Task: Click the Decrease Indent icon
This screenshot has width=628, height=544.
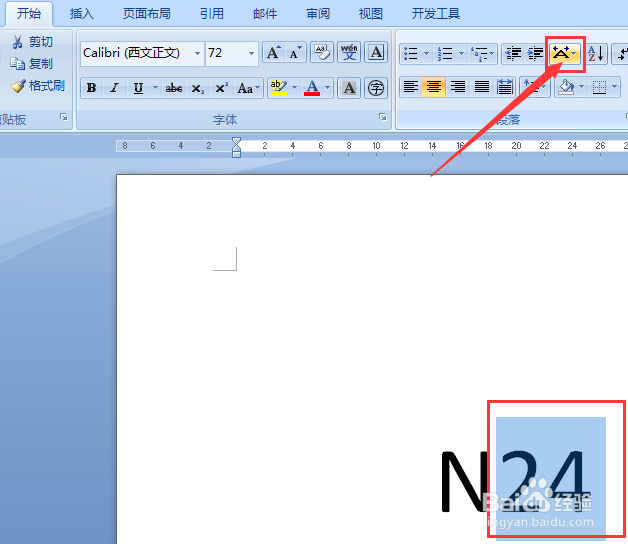Action: [x=513, y=53]
